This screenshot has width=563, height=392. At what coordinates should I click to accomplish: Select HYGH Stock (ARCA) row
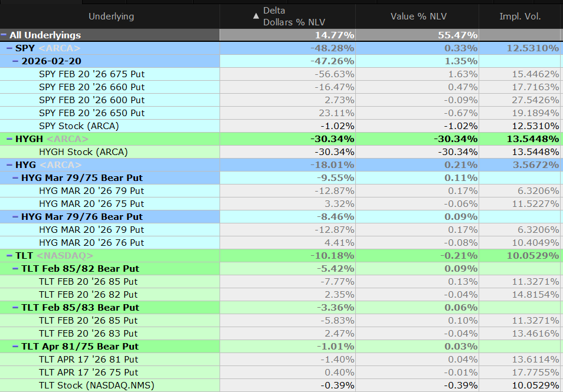(x=280, y=151)
